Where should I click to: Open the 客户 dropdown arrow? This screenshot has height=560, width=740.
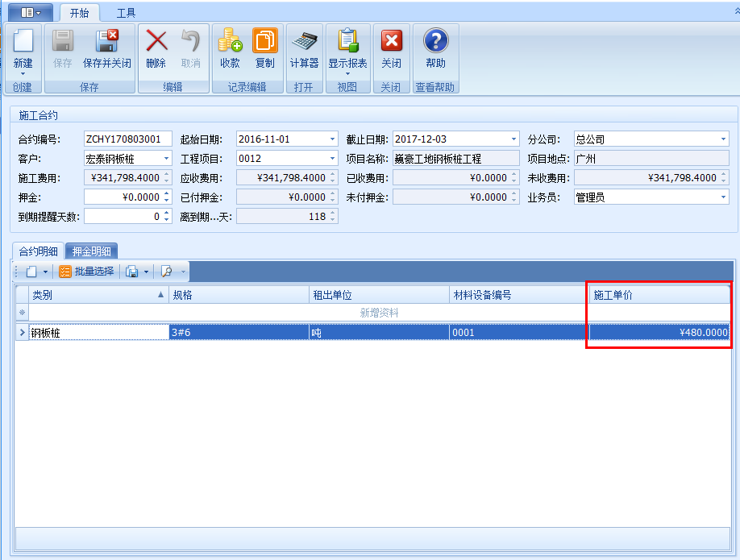(166, 159)
